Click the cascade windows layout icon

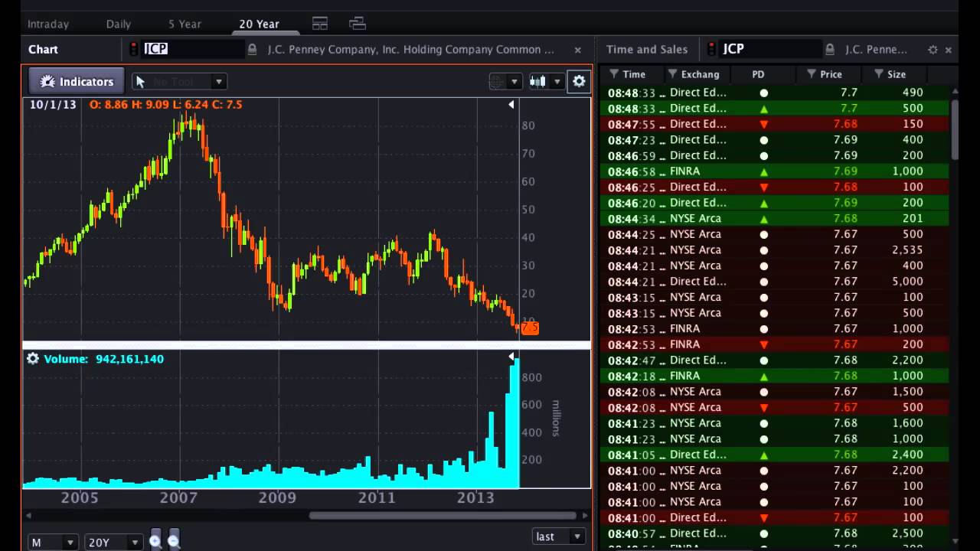click(358, 24)
